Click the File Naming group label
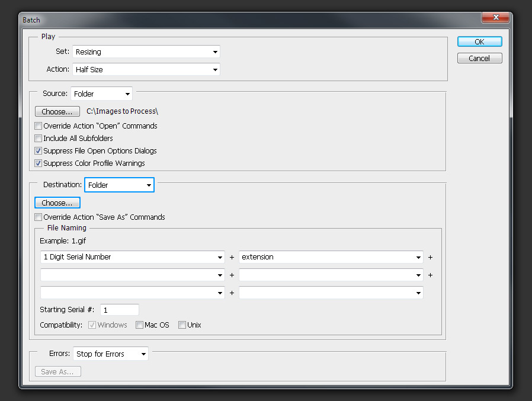532x401 pixels. 67,228
